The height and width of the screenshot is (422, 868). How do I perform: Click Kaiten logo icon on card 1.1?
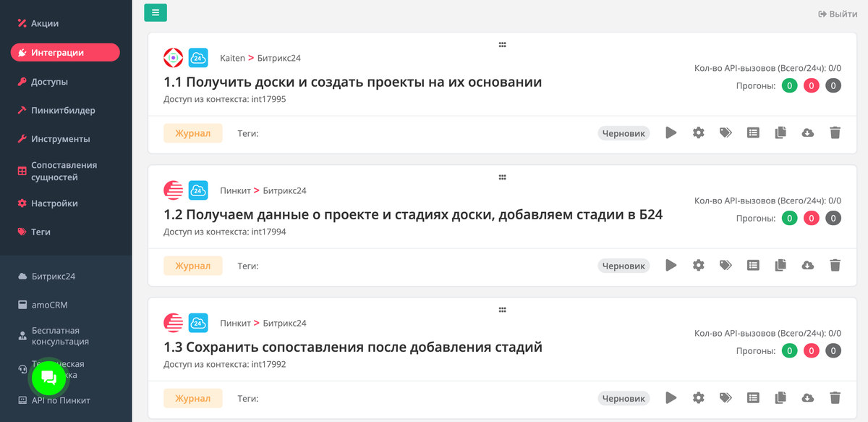click(x=174, y=57)
